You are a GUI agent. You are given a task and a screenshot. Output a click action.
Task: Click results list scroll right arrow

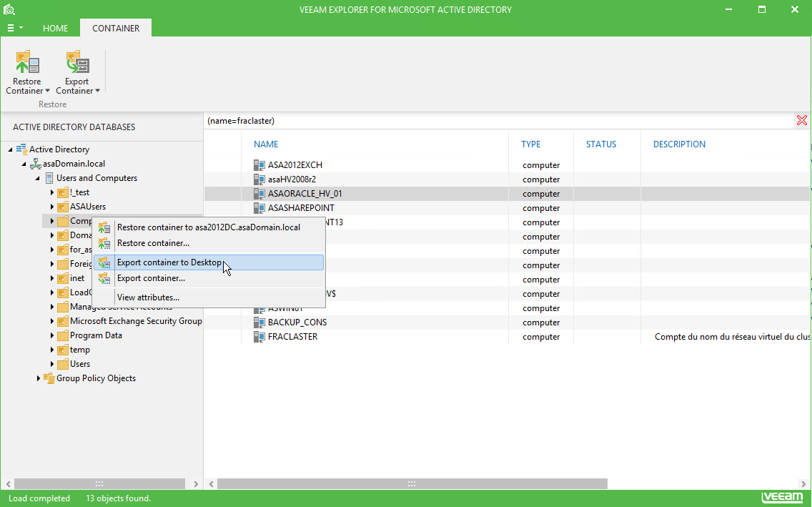point(803,483)
